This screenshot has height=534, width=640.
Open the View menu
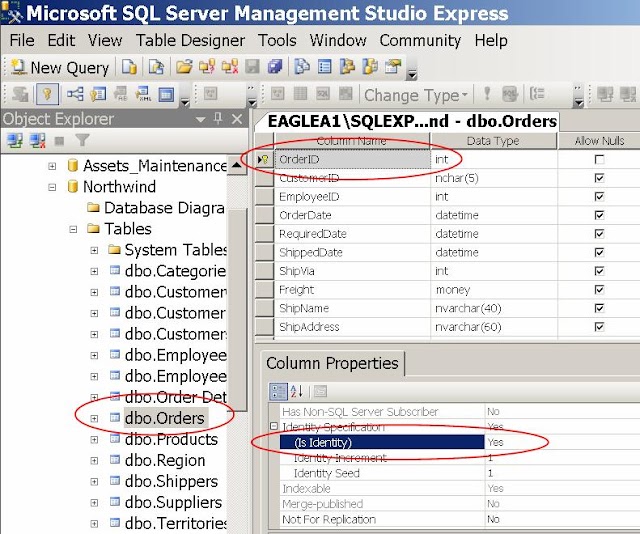pos(105,40)
